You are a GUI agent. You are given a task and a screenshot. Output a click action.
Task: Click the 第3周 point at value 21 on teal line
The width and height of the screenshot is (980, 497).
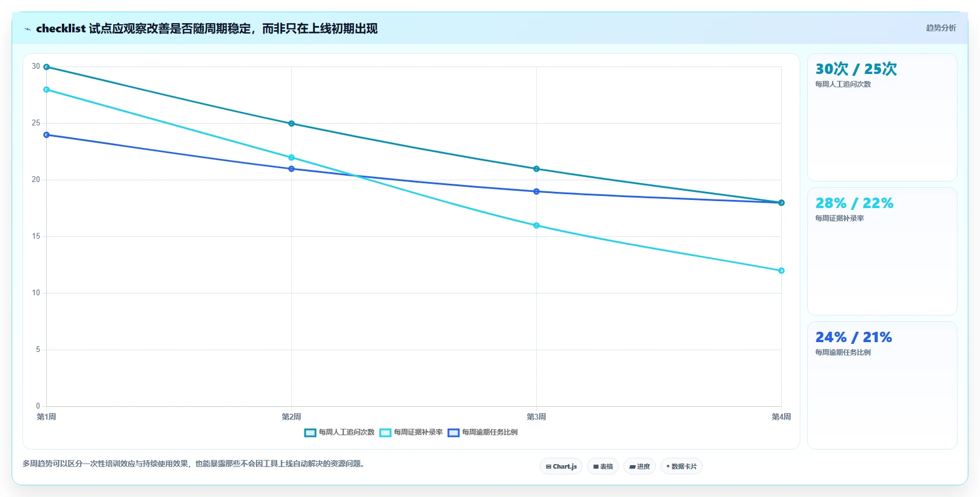click(x=536, y=169)
